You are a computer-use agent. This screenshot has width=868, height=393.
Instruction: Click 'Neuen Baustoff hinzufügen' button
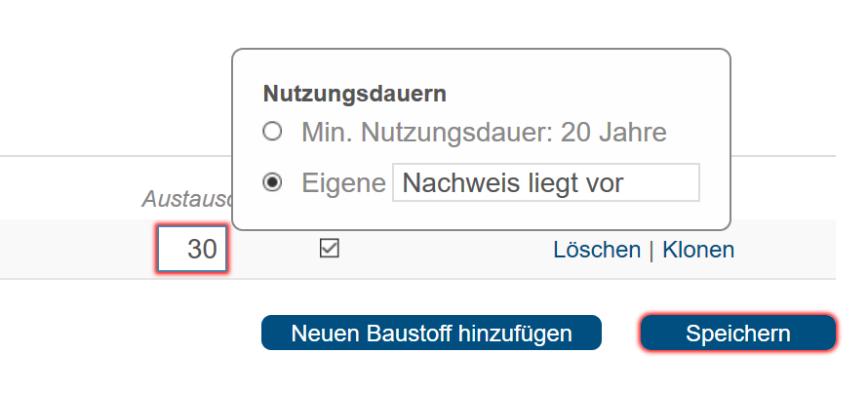(x=431, y=334)
